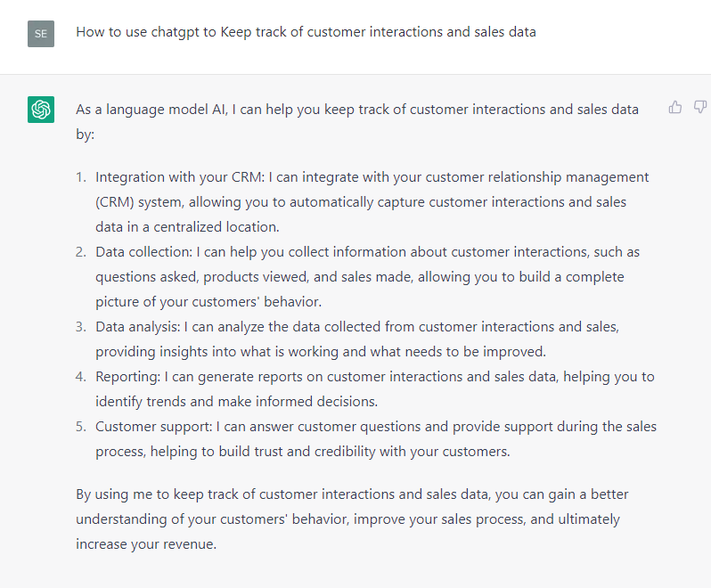This screenshot has height=588, width=711.
Task: Click the user prompt about chatgpt tracking
Action: (306, 32)
